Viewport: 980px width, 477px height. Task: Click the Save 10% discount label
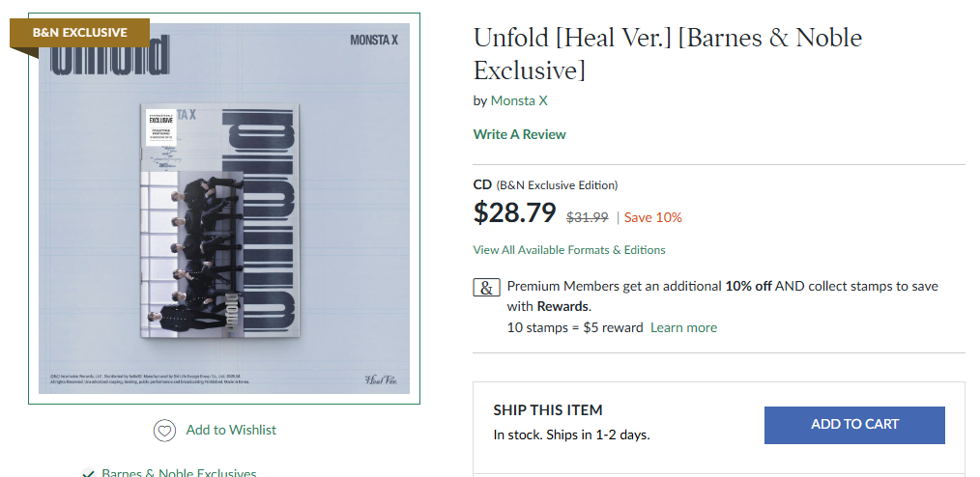click(652, 217)
